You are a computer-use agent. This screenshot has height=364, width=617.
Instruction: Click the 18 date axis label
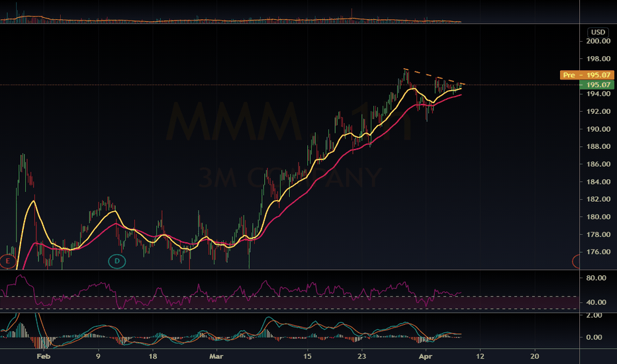coord(153,356)
